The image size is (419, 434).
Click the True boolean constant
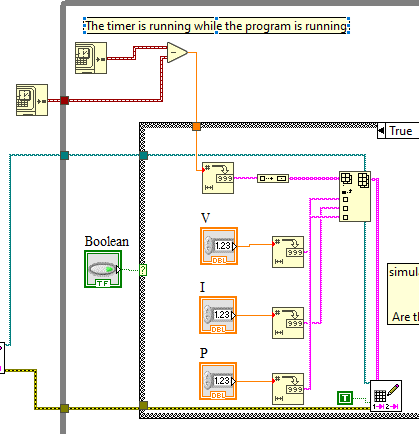pos(345,398)
